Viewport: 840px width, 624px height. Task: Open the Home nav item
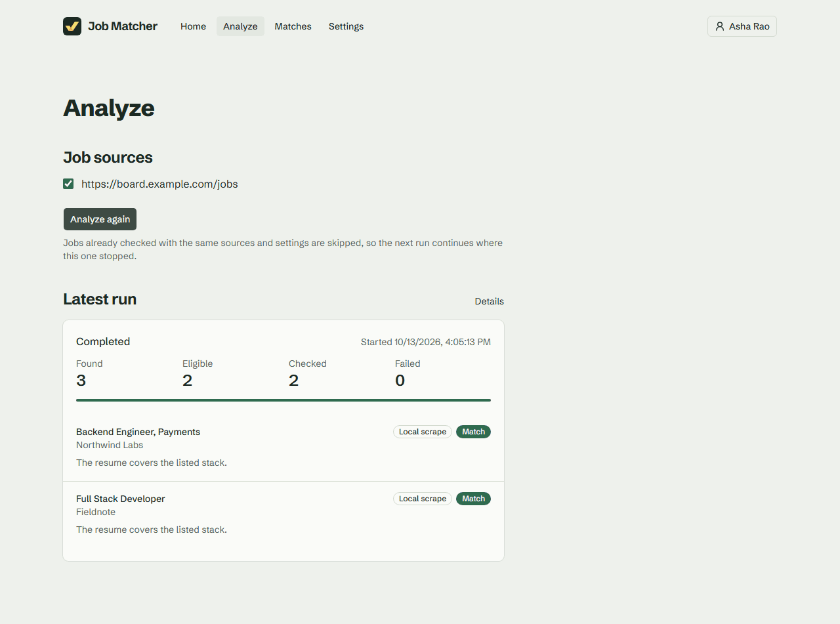[193, 26]
